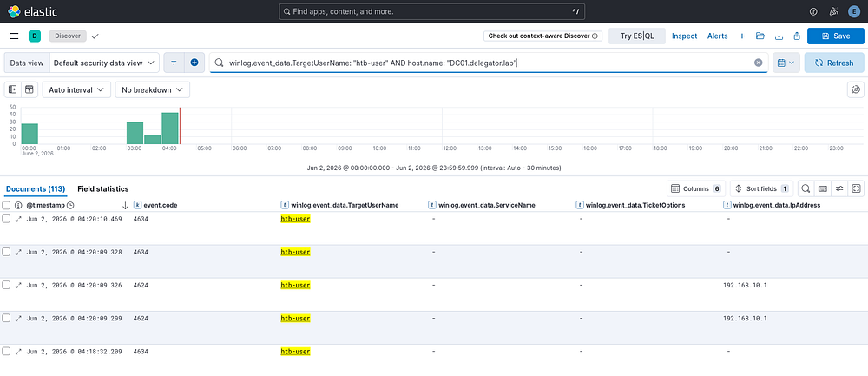Expand document at 04:20:10.469

(x=18, y=219)
